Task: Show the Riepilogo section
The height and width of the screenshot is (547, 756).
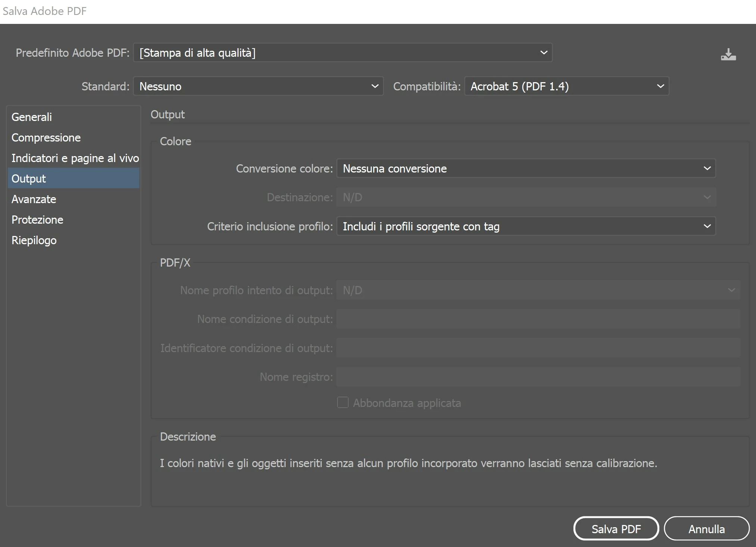Action: click(x=34, y=240)
